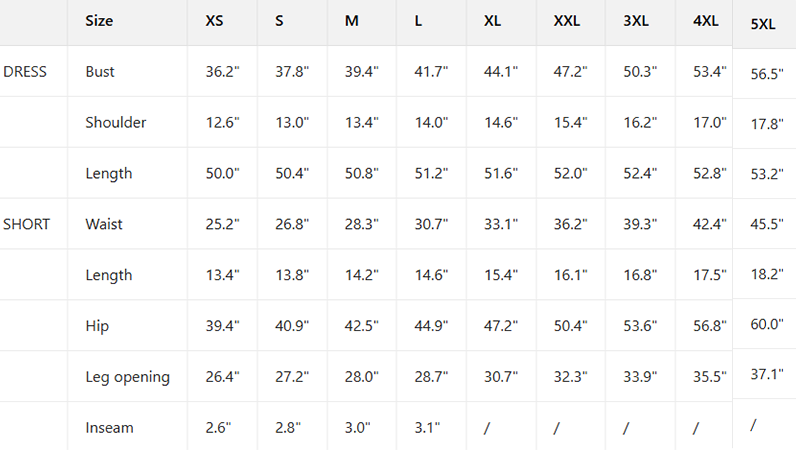
Task: Click the M shoulder value 13.4"
Action: pyautogui.click(x=362, y=122)
